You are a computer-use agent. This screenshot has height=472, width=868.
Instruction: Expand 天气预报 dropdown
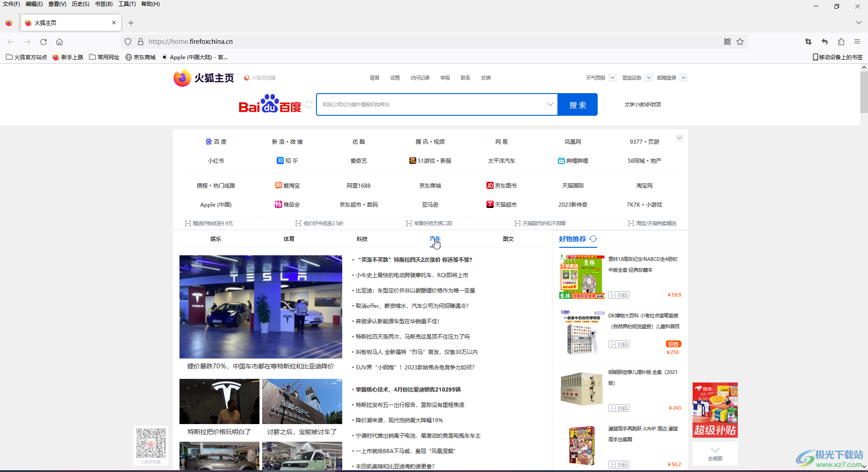click(613, 78)
